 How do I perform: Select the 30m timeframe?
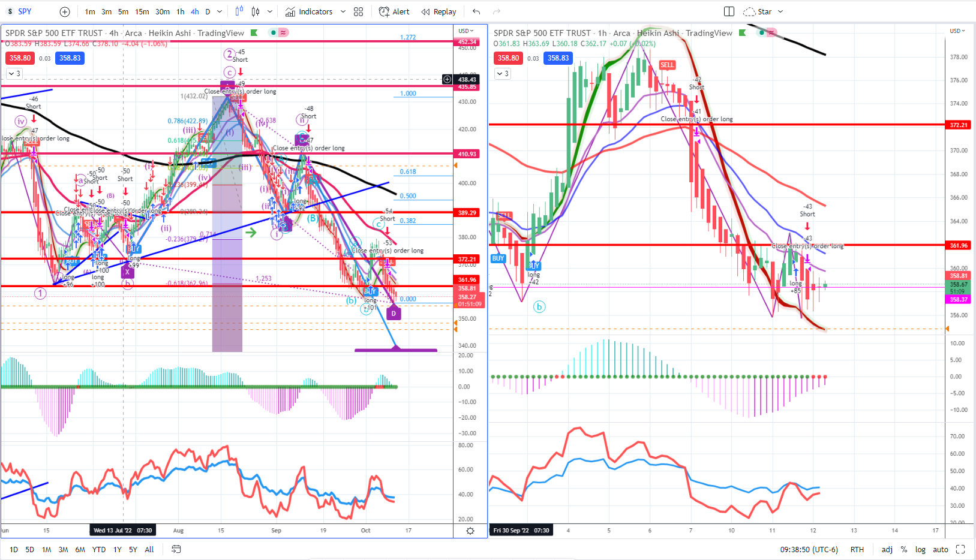click(x=163, y=11)
